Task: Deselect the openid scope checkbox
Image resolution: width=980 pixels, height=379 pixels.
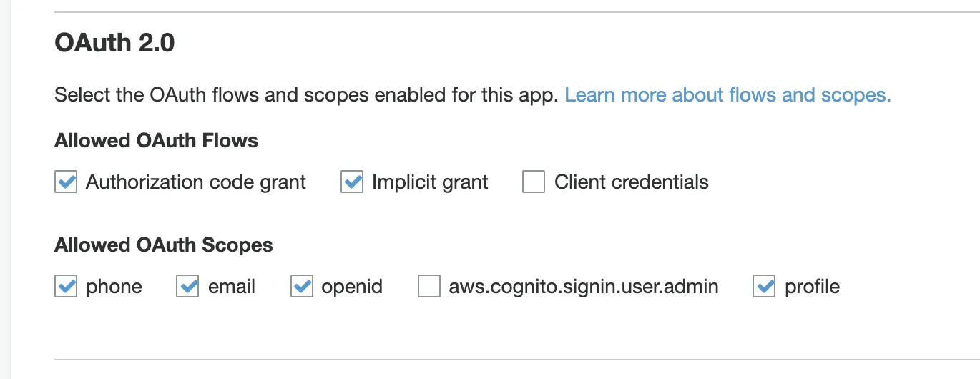Action: click(302, 287)
